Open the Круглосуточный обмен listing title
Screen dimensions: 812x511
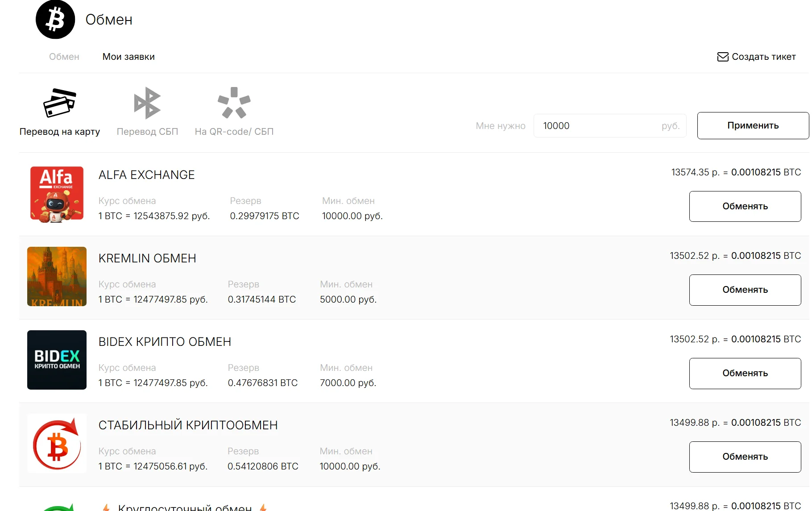[x=185, y=507]
